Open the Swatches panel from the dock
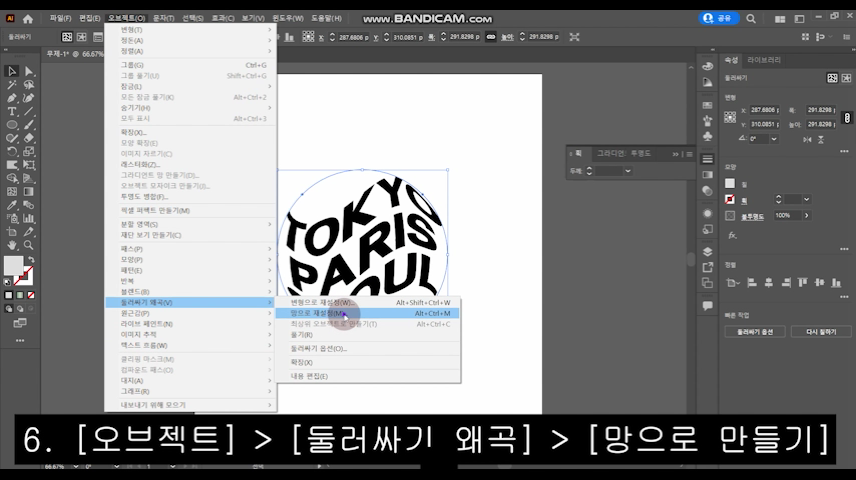The width and height of the screenshot is (856, 480). coord(708,105)
